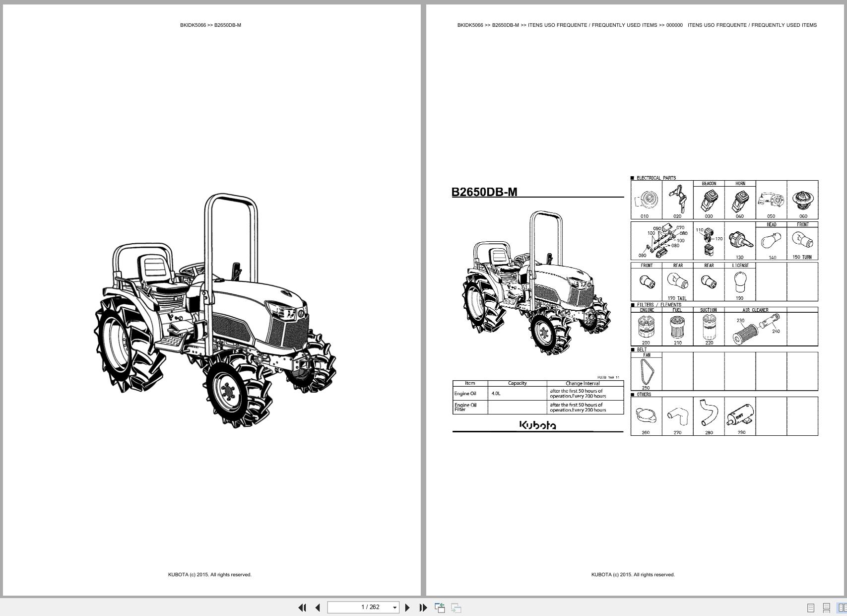
Task: Open the page number dropdown arrow
Action: click(x=395, y=608)
